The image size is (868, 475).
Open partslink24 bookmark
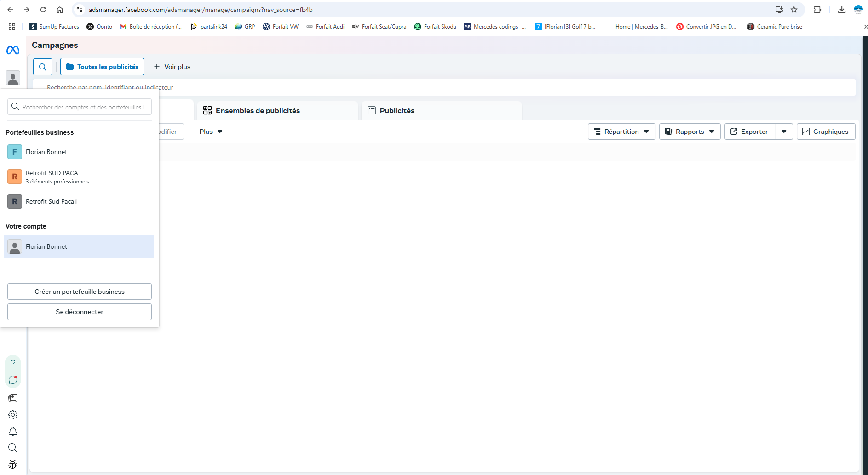point(209,27)
